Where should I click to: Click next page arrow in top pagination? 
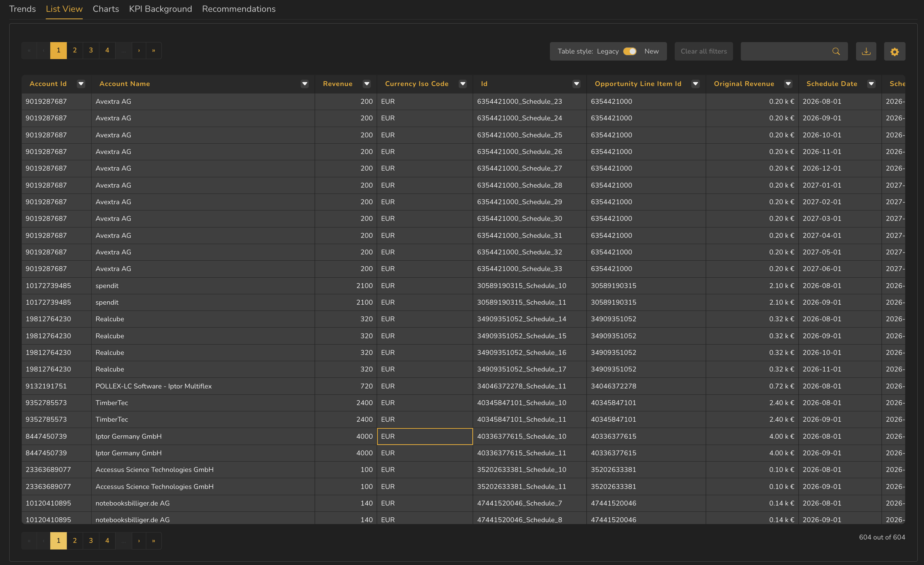click(x=139, y=50)
